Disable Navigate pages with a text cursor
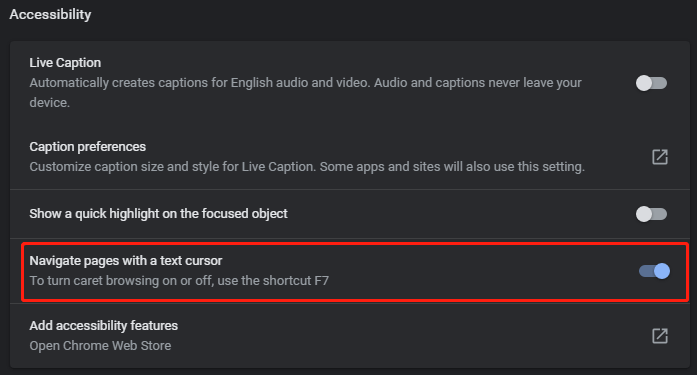 pyautogui.click(x=654, y=271)
